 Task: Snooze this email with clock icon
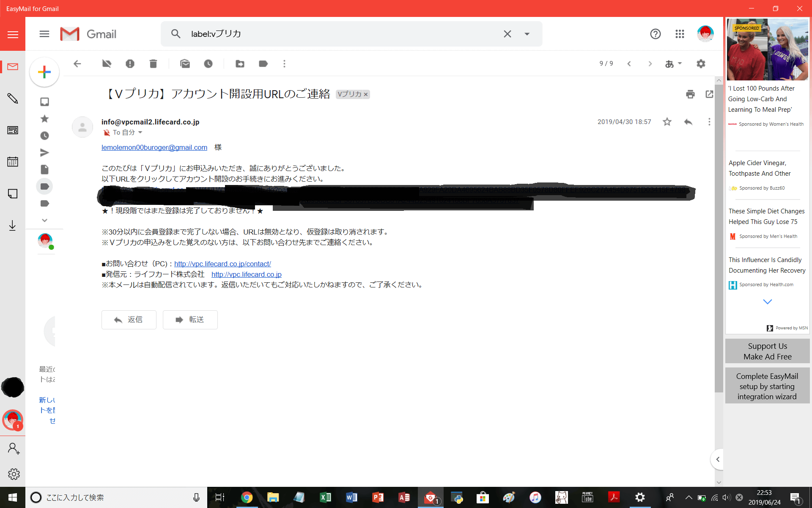208,63
